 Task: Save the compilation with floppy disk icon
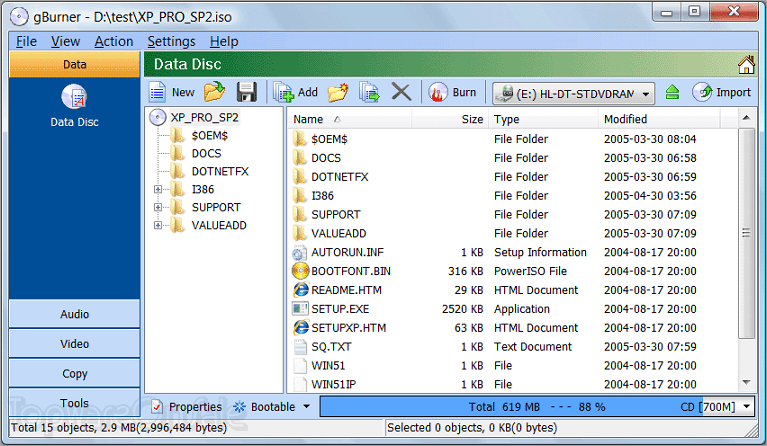pyautogui.click(x=247, y=92)
